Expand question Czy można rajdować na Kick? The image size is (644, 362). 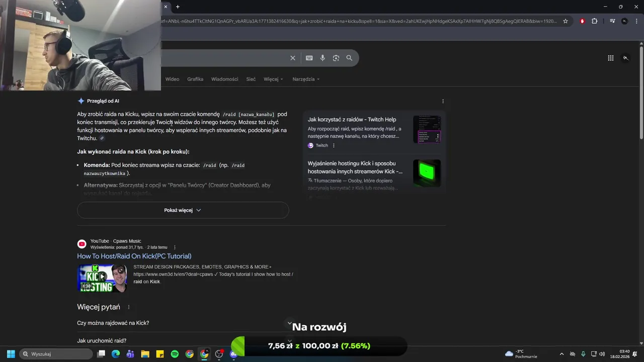click(183, 323)
